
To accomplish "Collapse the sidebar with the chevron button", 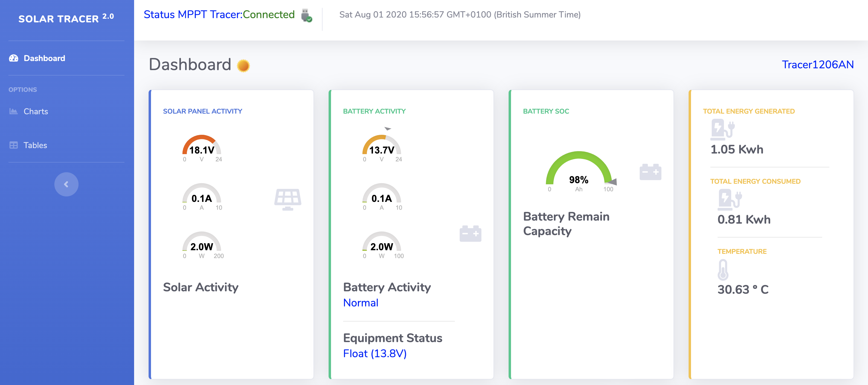I will point(66,184).
